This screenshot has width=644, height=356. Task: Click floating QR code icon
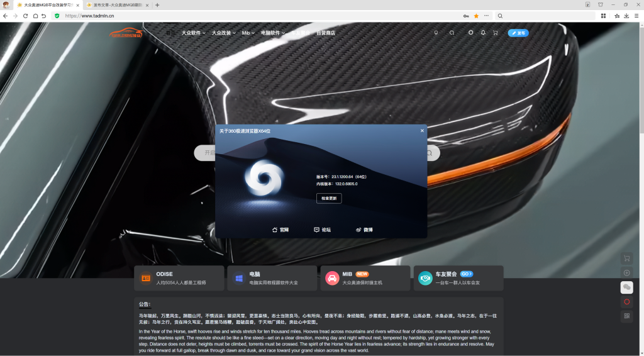click(627, 316)
